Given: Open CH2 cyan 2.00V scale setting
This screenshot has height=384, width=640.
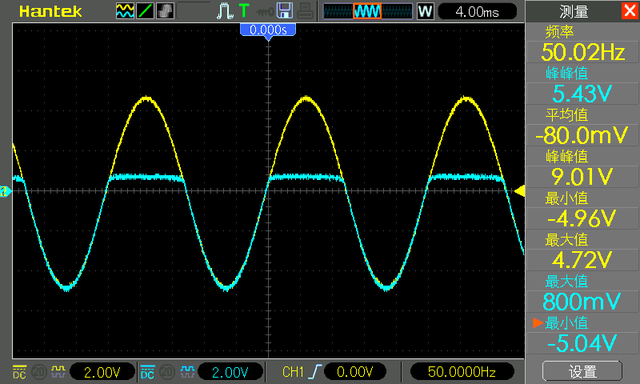Looking at the screenshot, I should coord(230,372).
